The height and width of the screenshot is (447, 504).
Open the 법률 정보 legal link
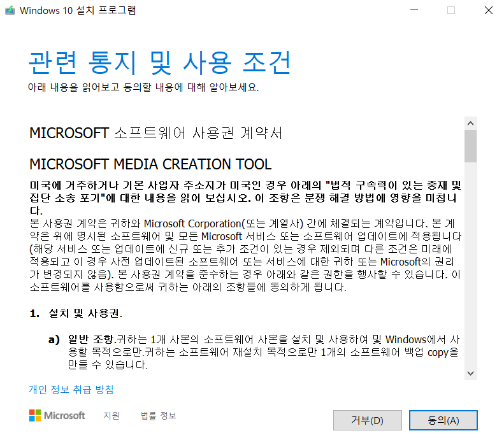(159, 416)
